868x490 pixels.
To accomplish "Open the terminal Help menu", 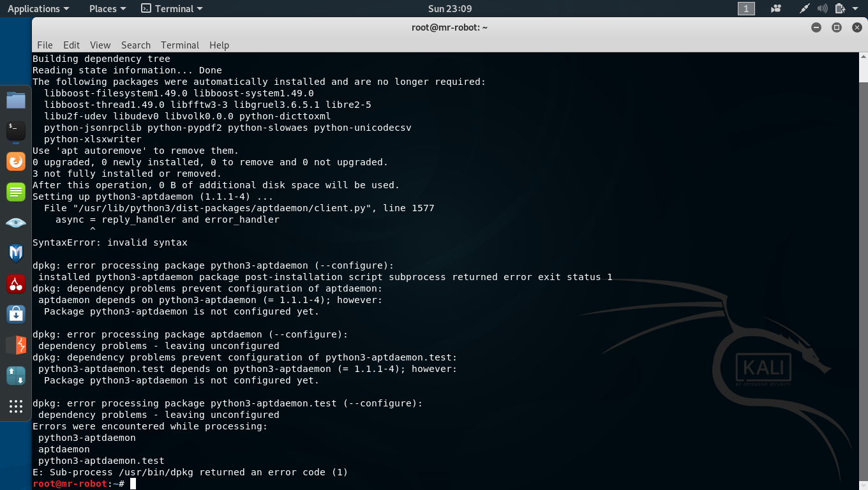I will [x=219, y=45].
